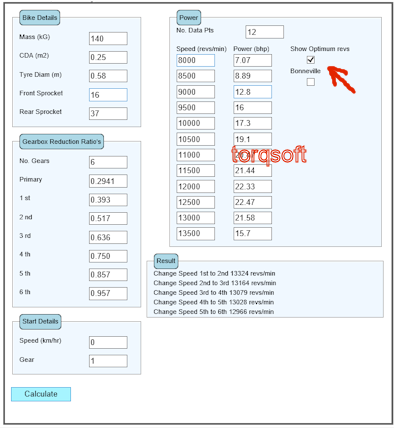Click the 9000 revs speed field
This screenshot has height=428, width=394.
(x=195, y=92)
